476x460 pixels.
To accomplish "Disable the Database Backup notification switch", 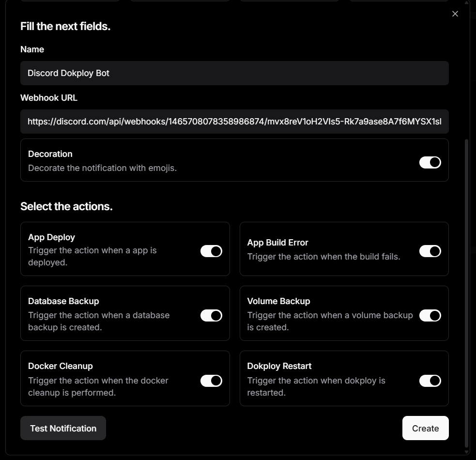I will [211, 316].
